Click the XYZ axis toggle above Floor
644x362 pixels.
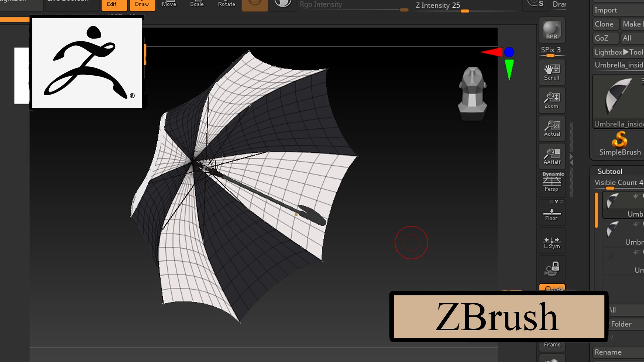(556, 202)
